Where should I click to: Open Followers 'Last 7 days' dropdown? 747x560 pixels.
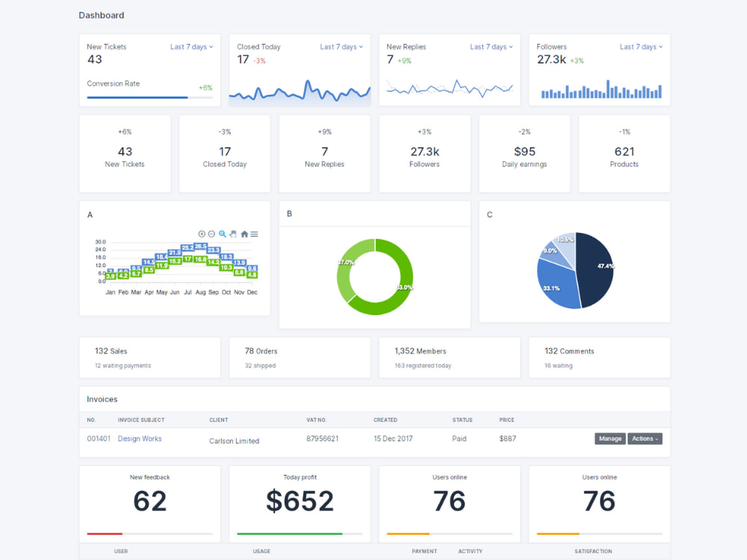tap(641, 46)
